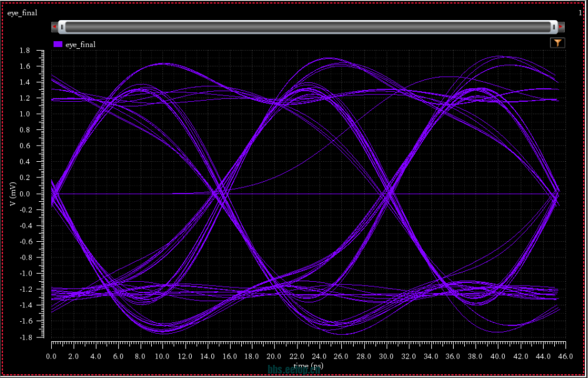Select the eye_final legend label
The image size is (588, 378).
(80, 44)
